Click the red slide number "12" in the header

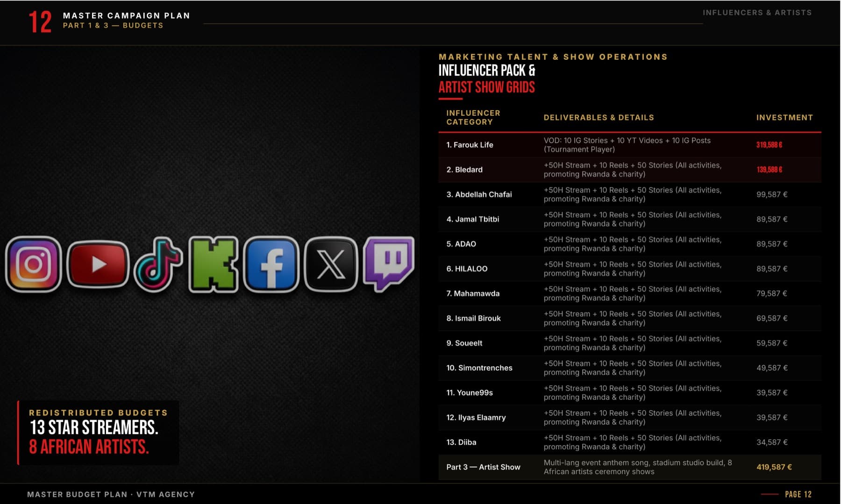tap(40, 21)
